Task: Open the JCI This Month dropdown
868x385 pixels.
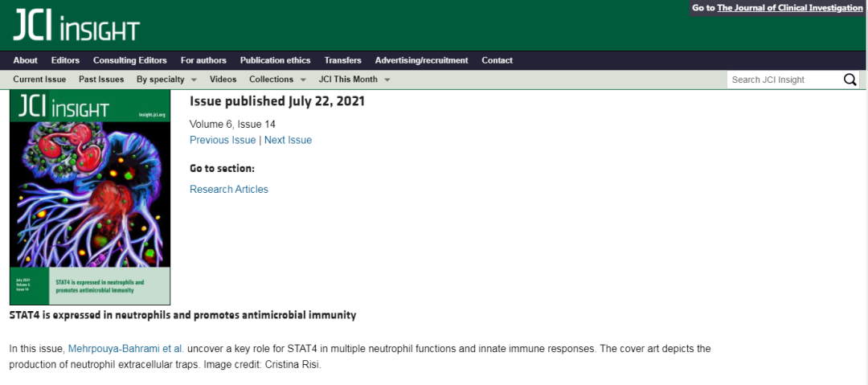Action: 354,80
